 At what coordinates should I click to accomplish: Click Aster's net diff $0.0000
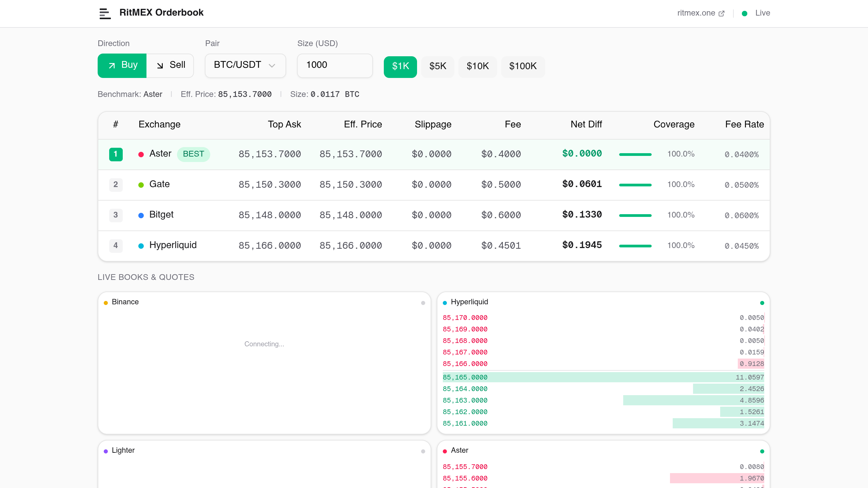(x=582, y=154)
